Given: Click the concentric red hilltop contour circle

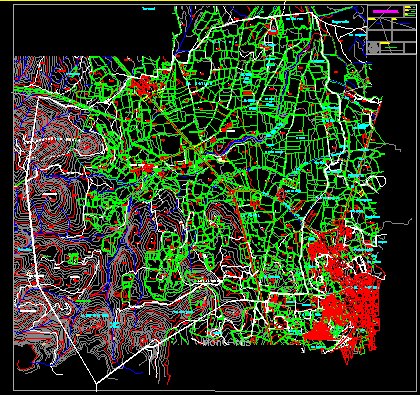Looking at the screenshot, I should 85,145.
